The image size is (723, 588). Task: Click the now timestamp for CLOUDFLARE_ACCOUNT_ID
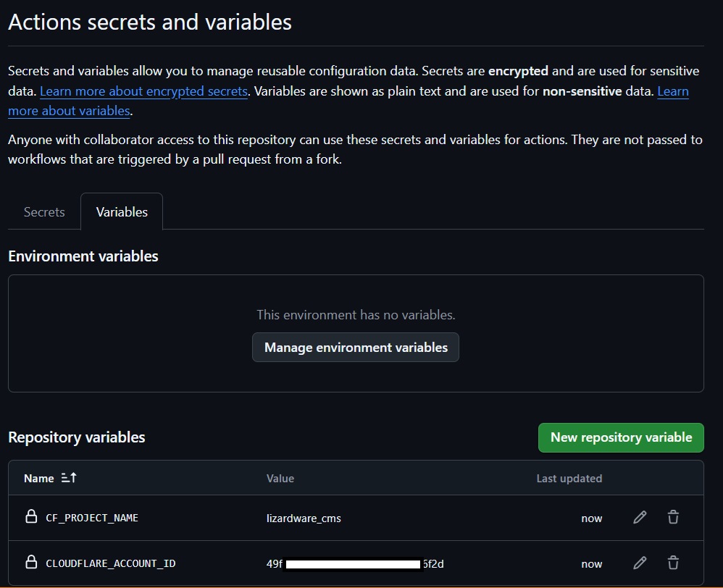coord(592,563)
